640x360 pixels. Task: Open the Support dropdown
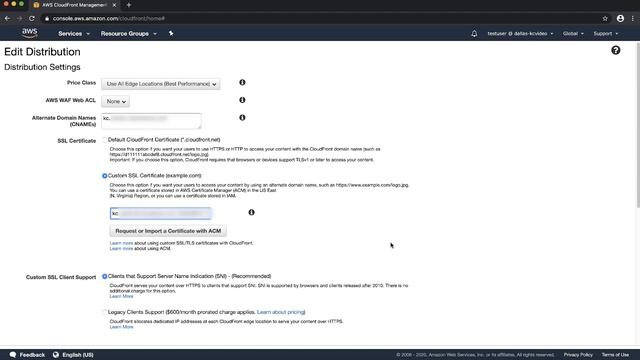coord(606,33)
